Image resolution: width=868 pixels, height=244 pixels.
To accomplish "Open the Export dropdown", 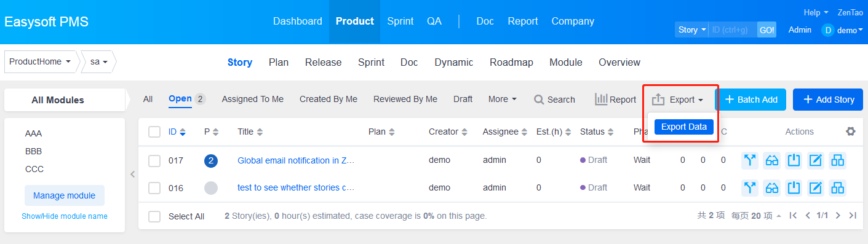I will tap(677, 100).
